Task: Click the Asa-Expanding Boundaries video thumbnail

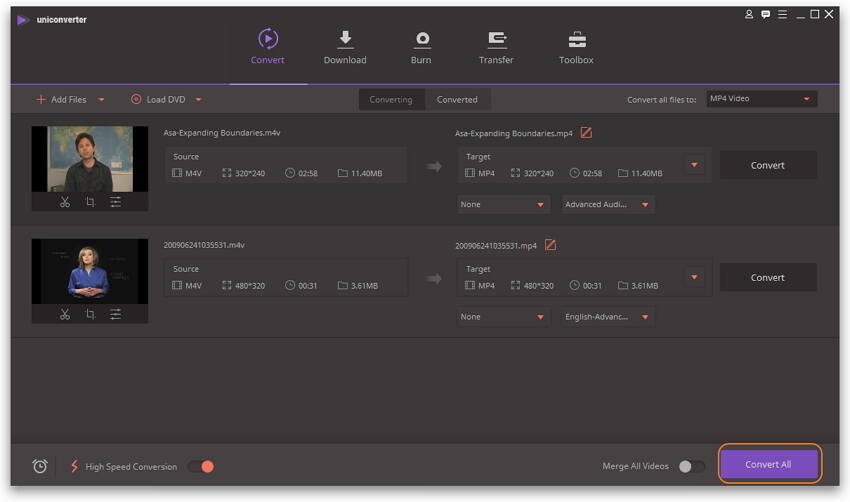Action: tap(90, 159)
